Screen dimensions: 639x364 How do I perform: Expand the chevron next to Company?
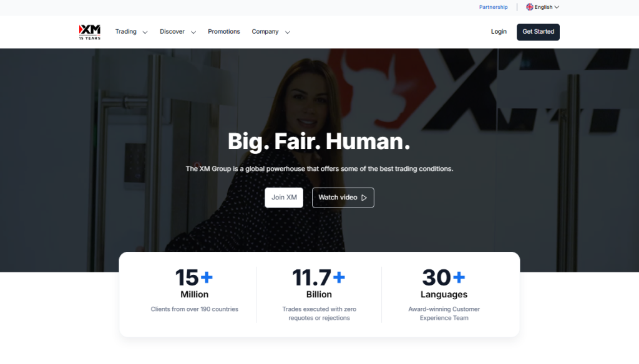(x=287, y=32)
